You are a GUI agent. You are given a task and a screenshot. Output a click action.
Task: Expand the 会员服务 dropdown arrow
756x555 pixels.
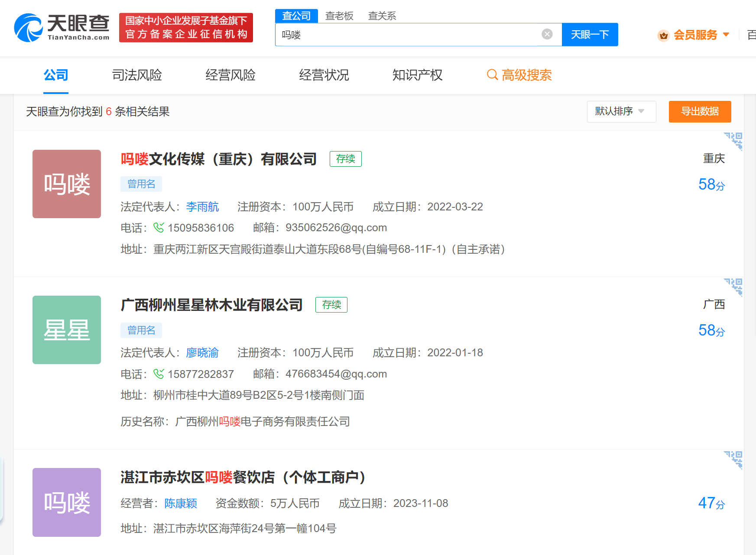[726, 35]
